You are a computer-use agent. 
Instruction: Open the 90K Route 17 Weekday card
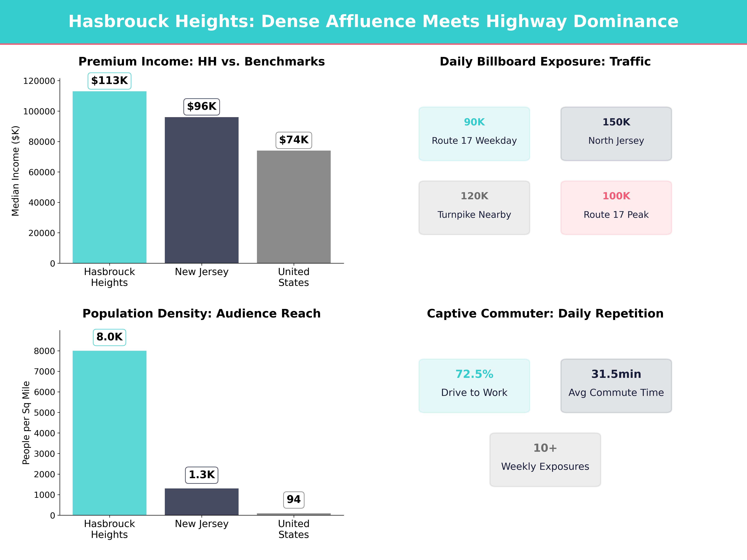pyautogui.click(x=475, y=133)
